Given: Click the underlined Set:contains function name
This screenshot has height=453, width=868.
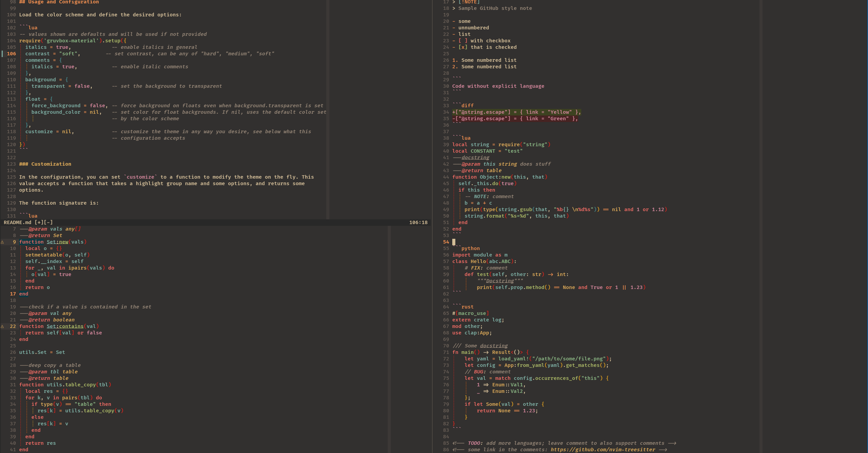Looking at the screenshot, I should pyautogui.click(x=65, y=326).
